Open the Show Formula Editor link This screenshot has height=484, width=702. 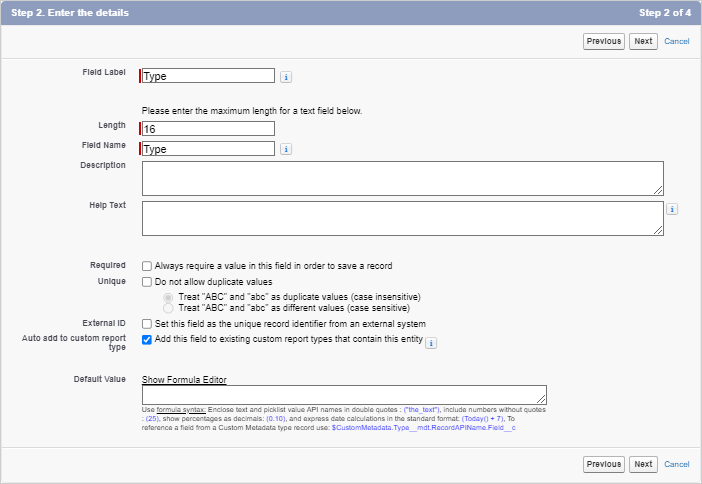[x=184, y=380]
